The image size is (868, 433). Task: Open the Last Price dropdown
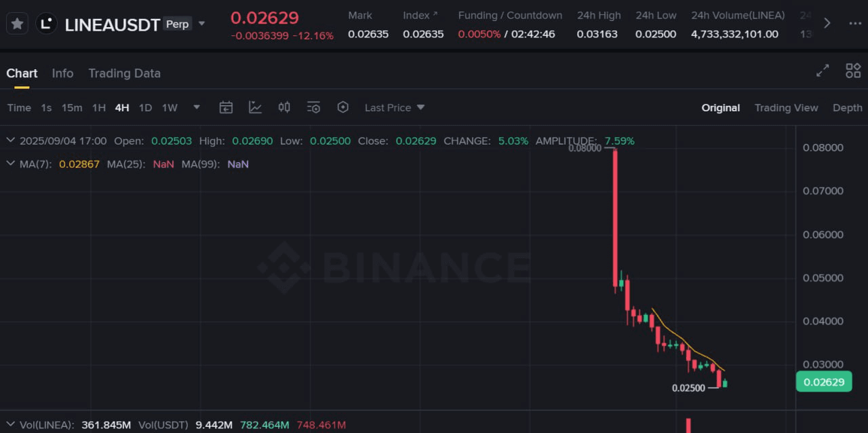(395, 107)
